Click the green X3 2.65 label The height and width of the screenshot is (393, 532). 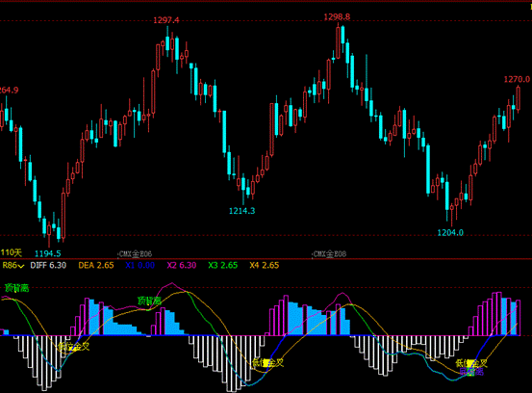223,265
